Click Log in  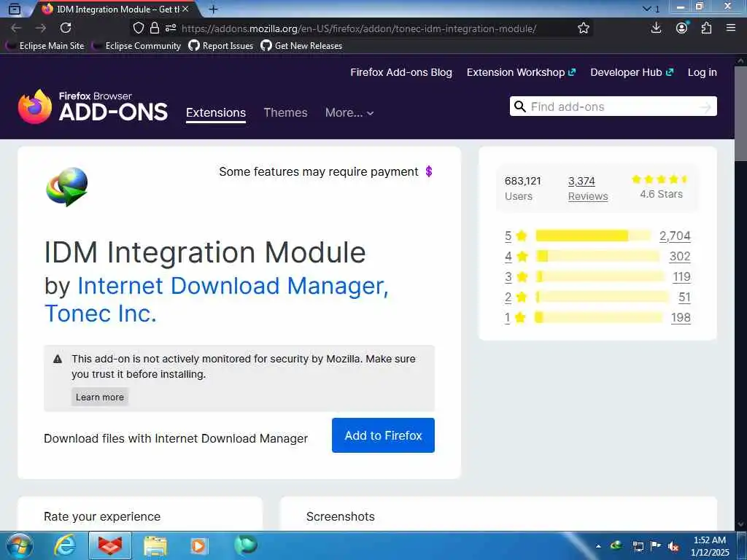tap(703, 72)
